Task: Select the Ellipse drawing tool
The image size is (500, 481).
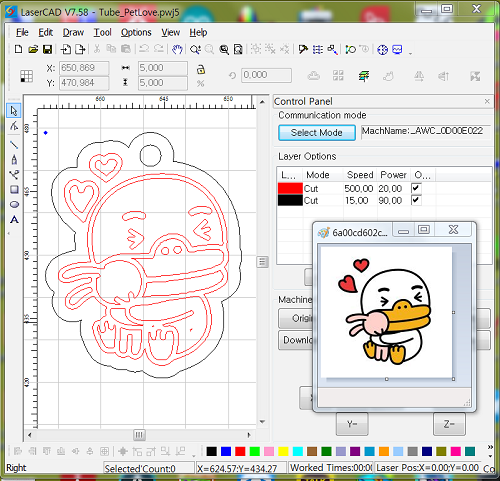Action: [14, 204]
